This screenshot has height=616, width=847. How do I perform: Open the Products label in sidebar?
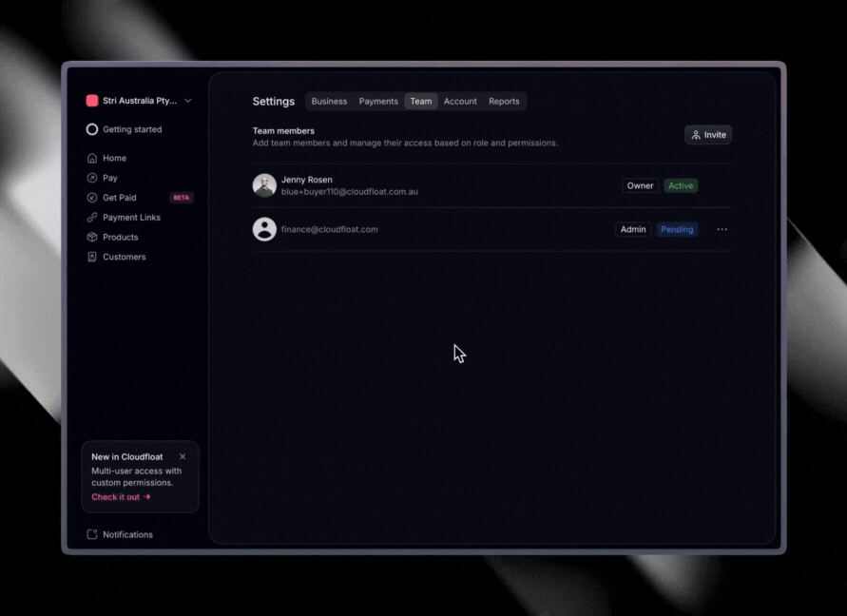[x=121, y=238]
